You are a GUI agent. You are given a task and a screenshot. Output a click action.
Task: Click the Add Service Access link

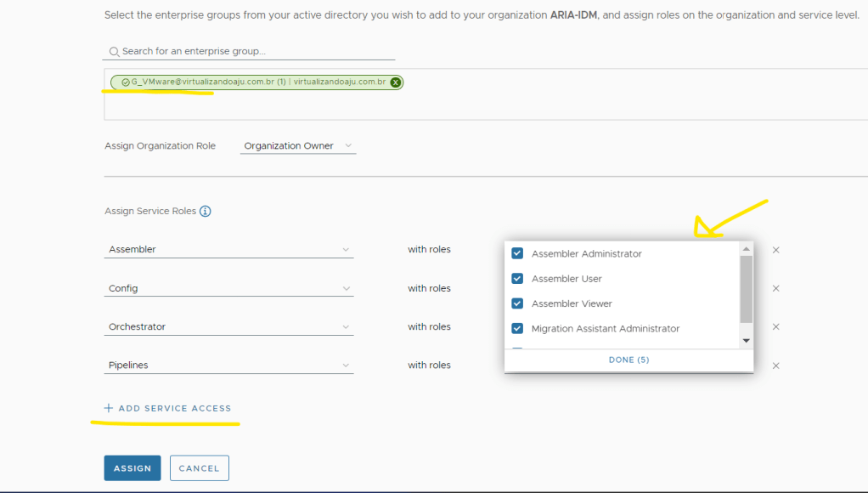[167, 409]
